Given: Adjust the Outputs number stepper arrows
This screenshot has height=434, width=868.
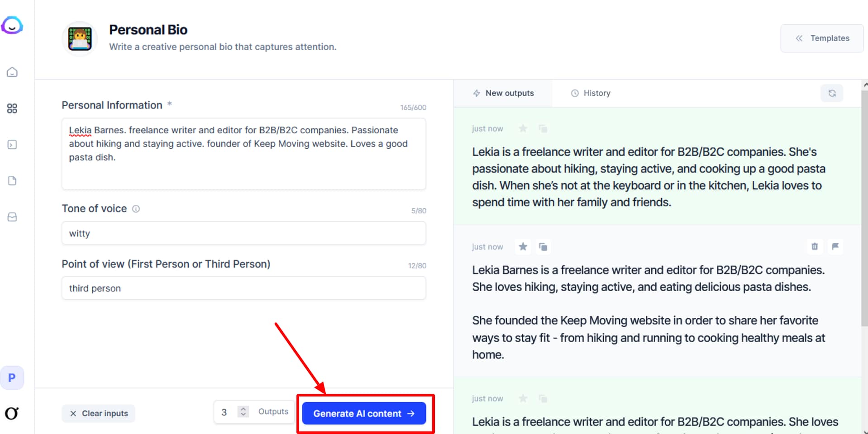Looking at the screenshot, I should (x=243, y=411).
